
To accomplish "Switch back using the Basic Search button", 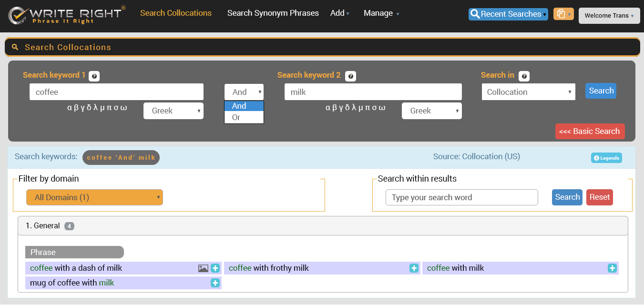I will [590, 131].
